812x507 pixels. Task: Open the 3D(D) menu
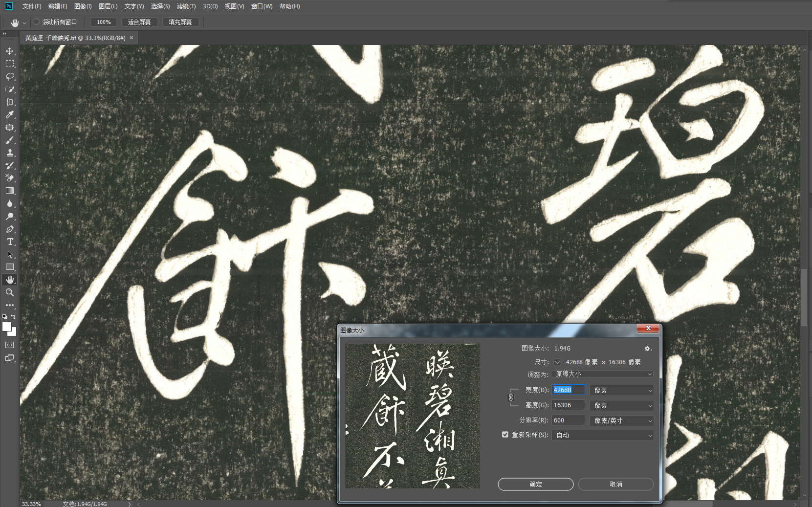click(210, 6)
